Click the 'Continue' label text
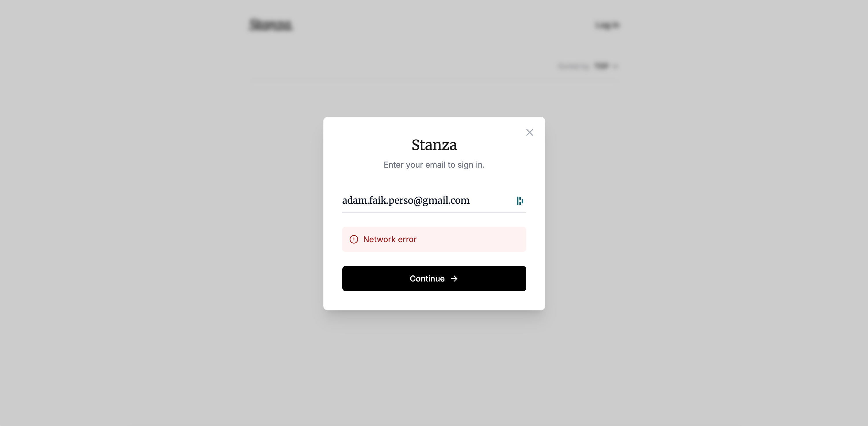The height and width of the screenshot is (426, 868). [427, 279]
